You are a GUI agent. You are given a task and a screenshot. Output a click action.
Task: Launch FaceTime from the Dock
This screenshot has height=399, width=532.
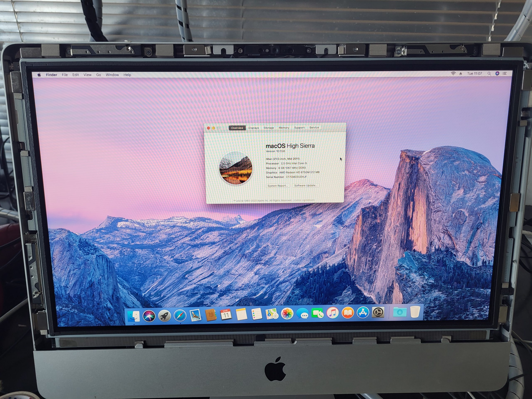pos(318,313)
